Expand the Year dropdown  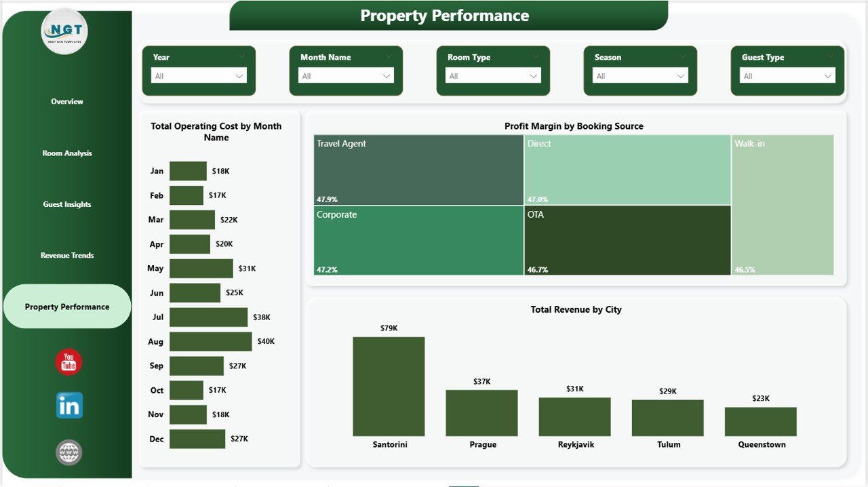[199, 76]
